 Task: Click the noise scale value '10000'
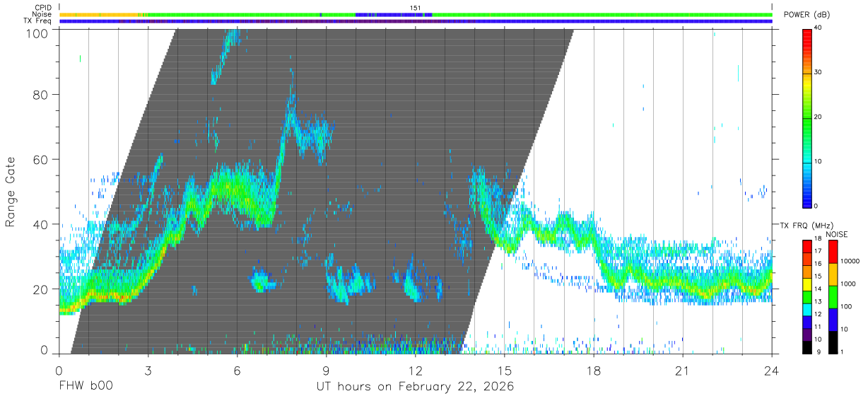click(x=848, y=261)
